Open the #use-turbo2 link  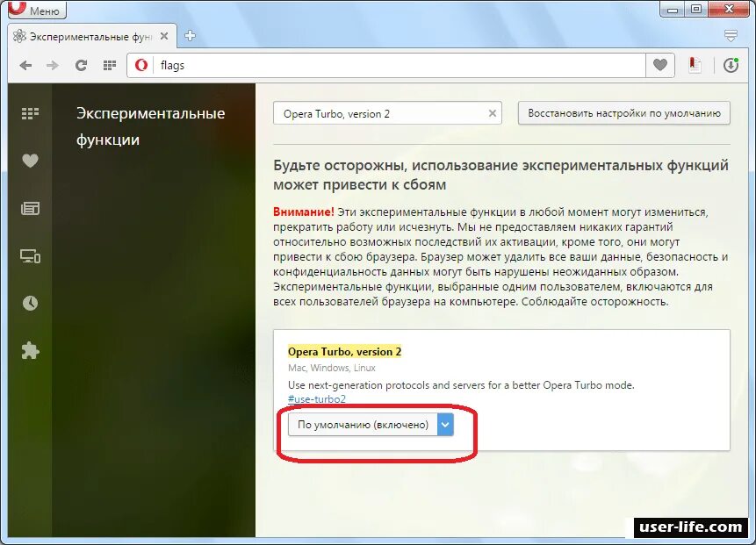(x=317, y=399)
